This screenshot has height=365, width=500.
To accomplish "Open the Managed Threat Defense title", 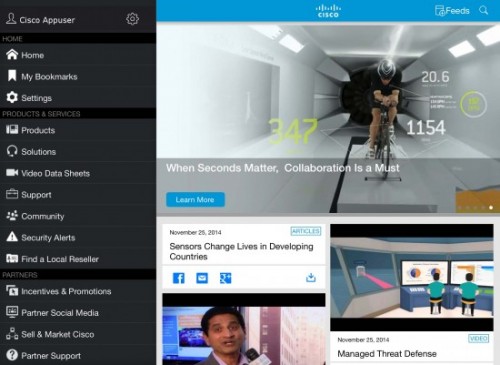I will point(387,354).
